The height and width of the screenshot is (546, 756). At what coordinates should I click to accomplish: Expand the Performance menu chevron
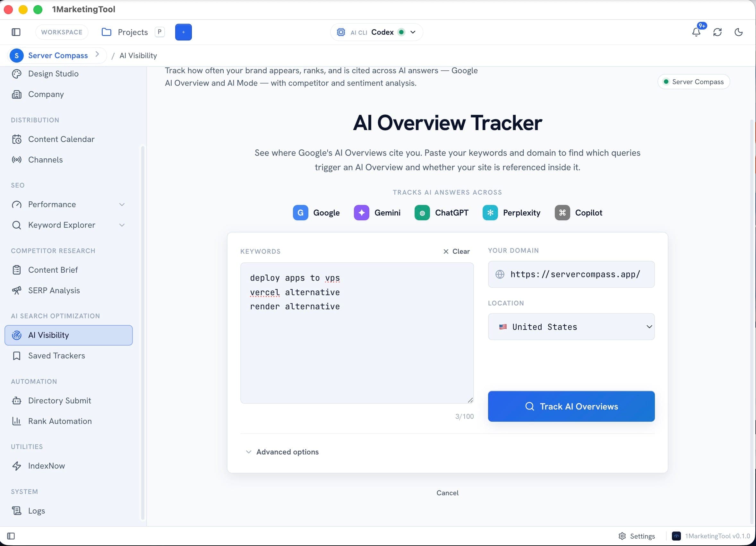point(122,205)
